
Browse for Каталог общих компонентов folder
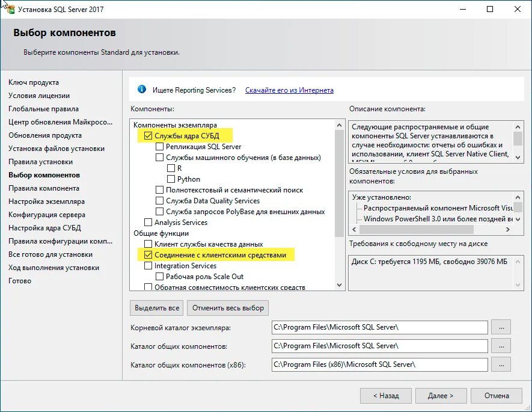501,346
